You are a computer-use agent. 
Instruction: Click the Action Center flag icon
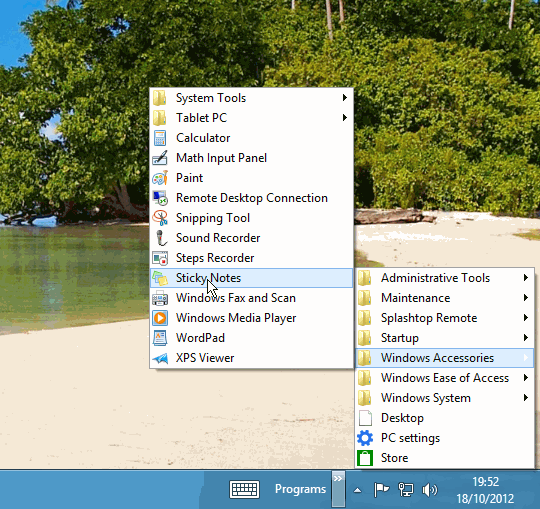click(x=381, y=489)
